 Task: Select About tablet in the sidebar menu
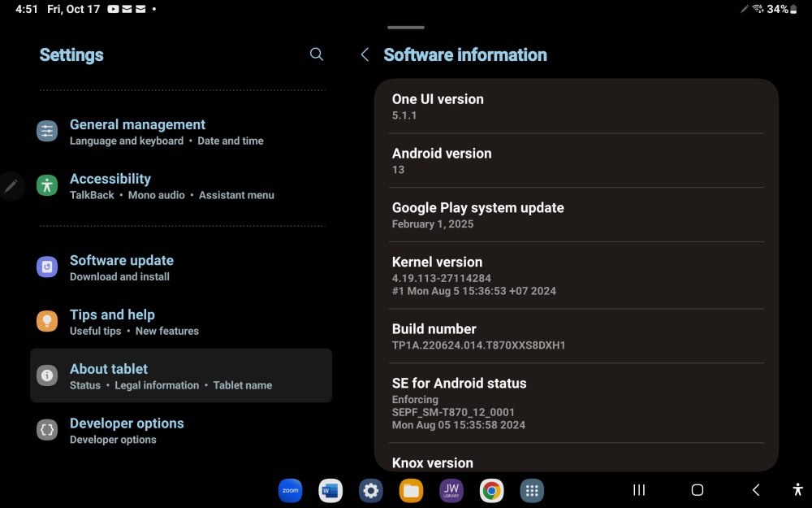pyautogui.click(x=109, y=376)
